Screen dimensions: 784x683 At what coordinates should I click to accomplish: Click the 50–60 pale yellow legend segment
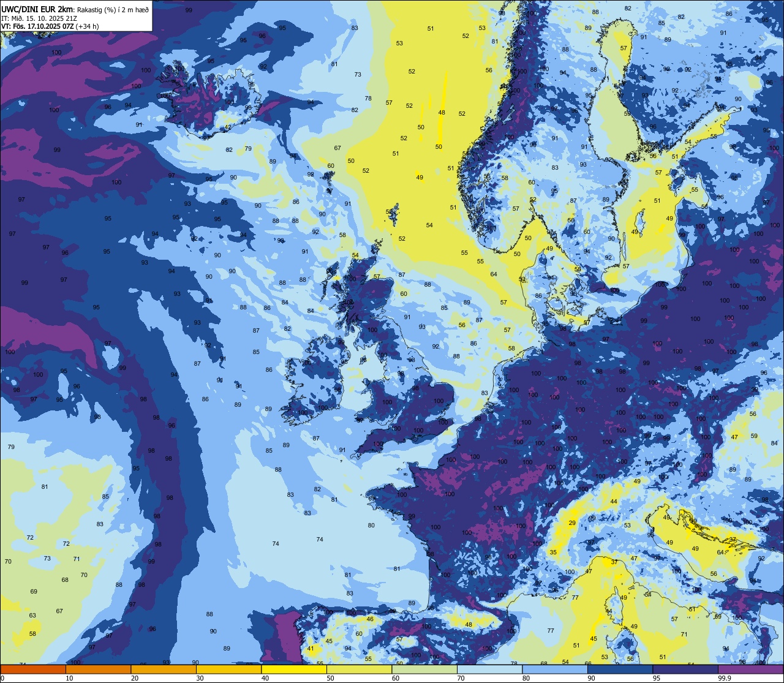[359, 669]
